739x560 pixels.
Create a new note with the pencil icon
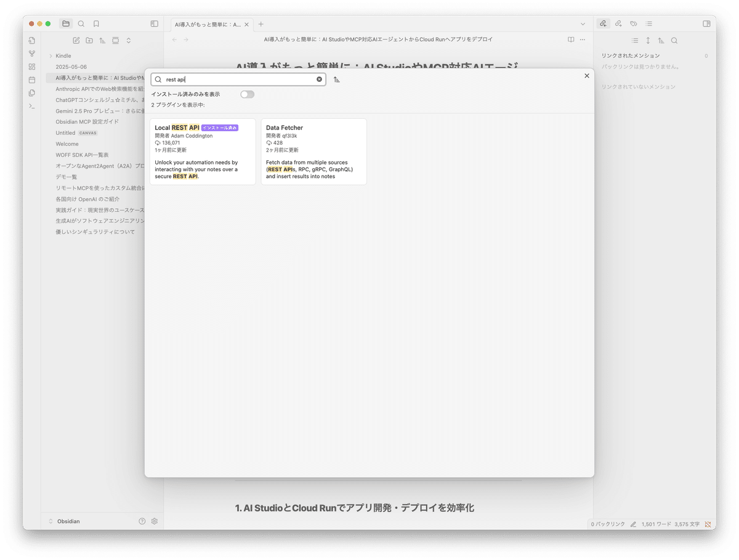click(x=76, y=40)
